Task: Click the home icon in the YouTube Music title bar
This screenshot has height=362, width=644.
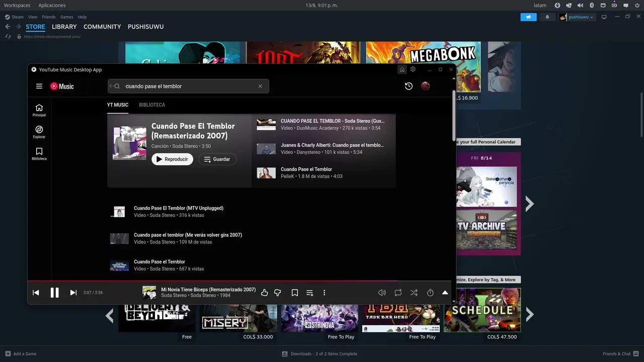Action: point(401,69)
